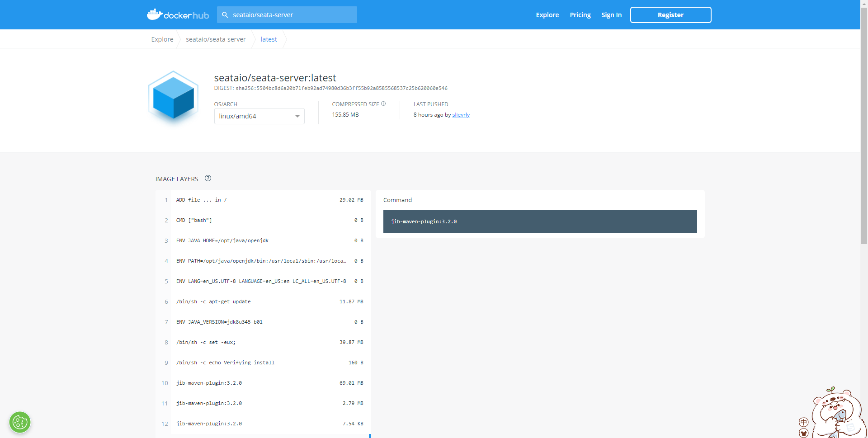The image size is (868, 438).
Task: Select layer 8 set -eux
Action: point(263,342)
